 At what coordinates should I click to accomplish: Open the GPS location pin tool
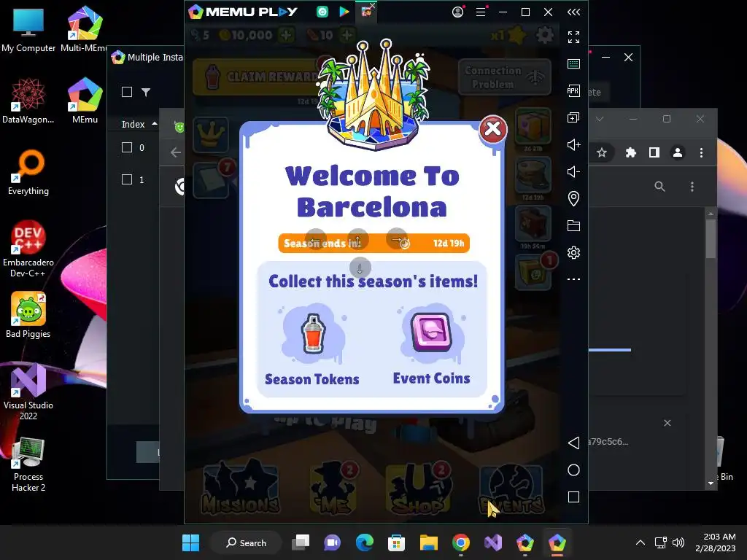573,198
